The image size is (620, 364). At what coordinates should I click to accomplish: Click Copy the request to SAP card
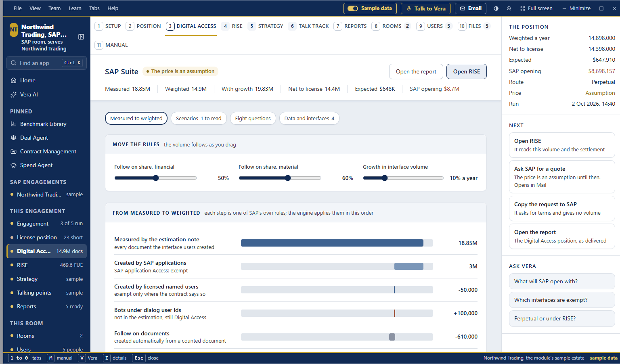pyautogui.click(x=561, y=208)
